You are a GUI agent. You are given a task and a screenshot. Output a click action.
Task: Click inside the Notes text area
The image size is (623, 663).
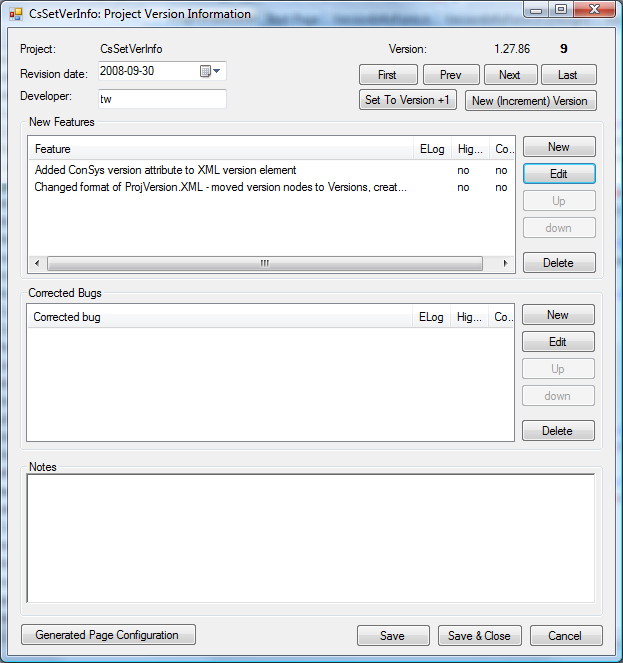click(310, 537)
